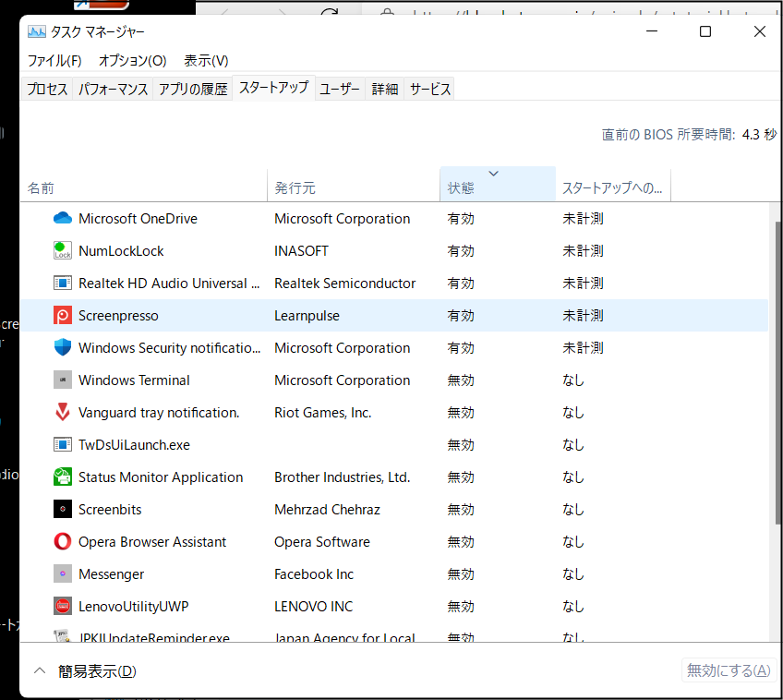This screenshot has width=783, height=700.
Task: Switch to the パフォーマンス tab
Action: pyautogui.click(x=114, y=89)
